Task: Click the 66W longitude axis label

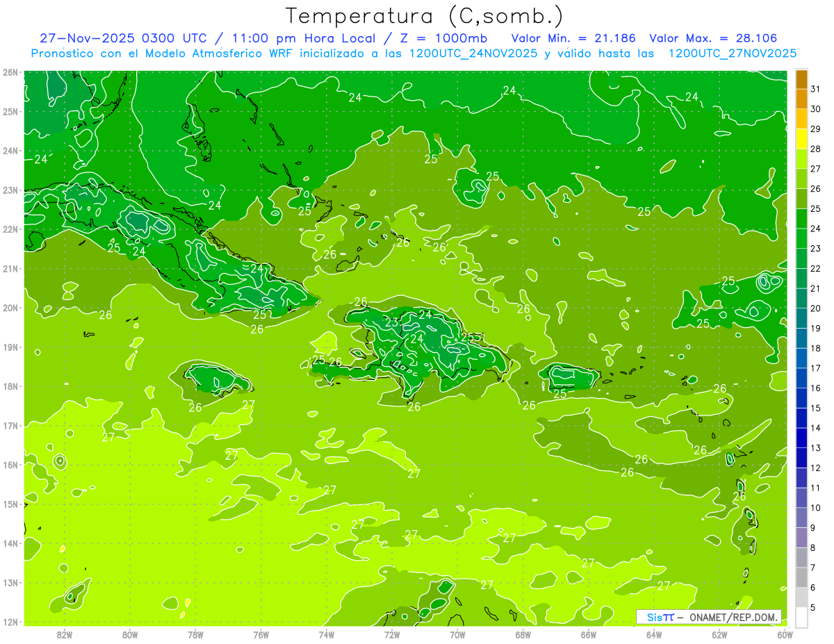Action: click(x=589, y=634)
